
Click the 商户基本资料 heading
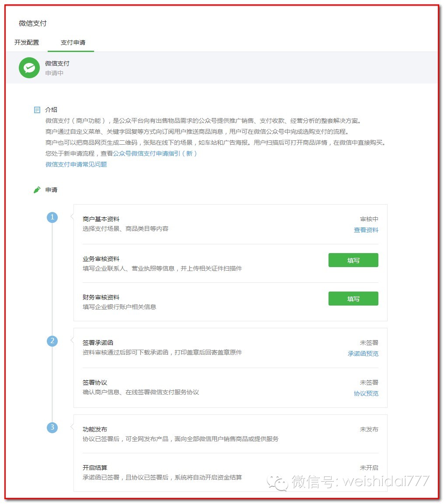pyautogui.click(x=101, y=219)
